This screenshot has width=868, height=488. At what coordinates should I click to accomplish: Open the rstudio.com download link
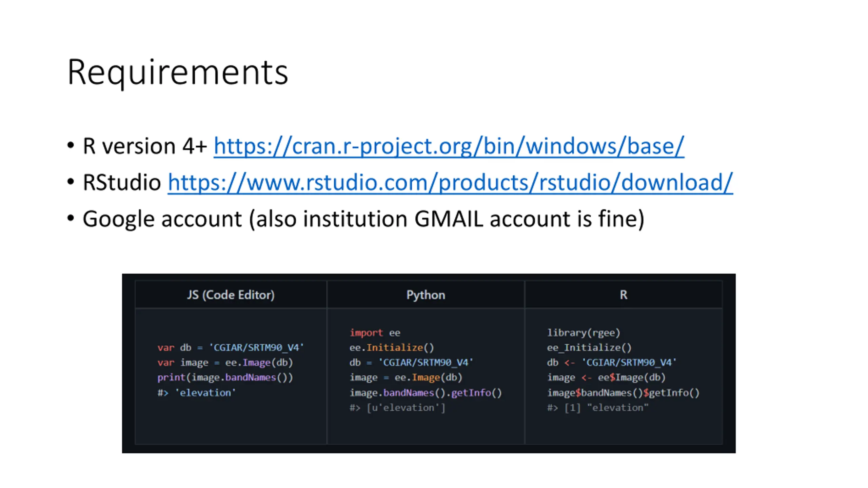coord(450,183)
